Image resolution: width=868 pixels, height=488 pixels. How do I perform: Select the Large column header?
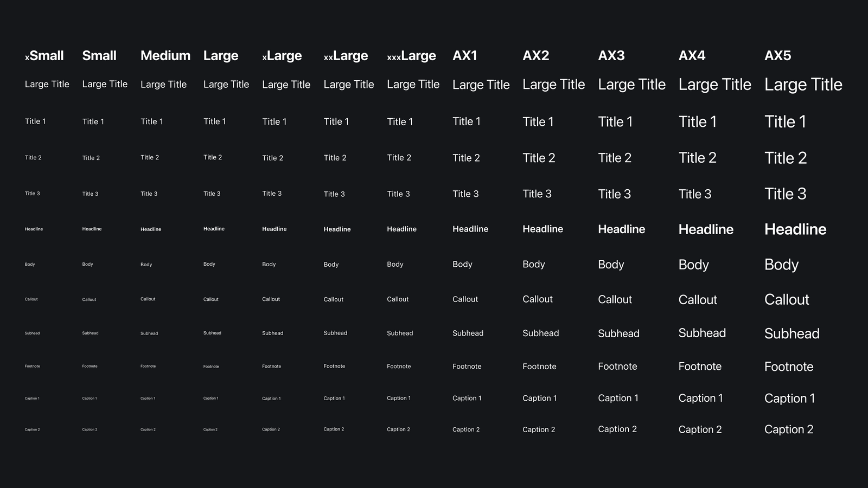(221, 55)
